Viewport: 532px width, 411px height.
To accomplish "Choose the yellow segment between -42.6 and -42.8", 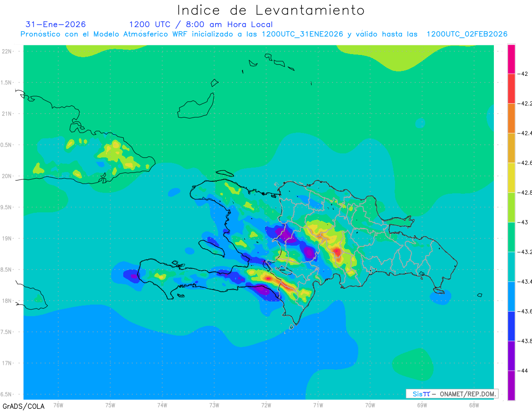I will (511, 178).
